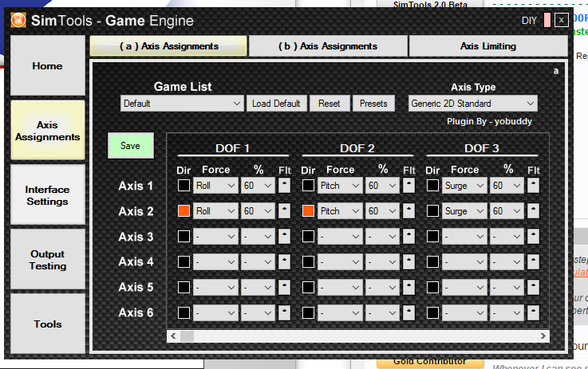Click Axis 2 DOF 3 filter button

[533, 211]
